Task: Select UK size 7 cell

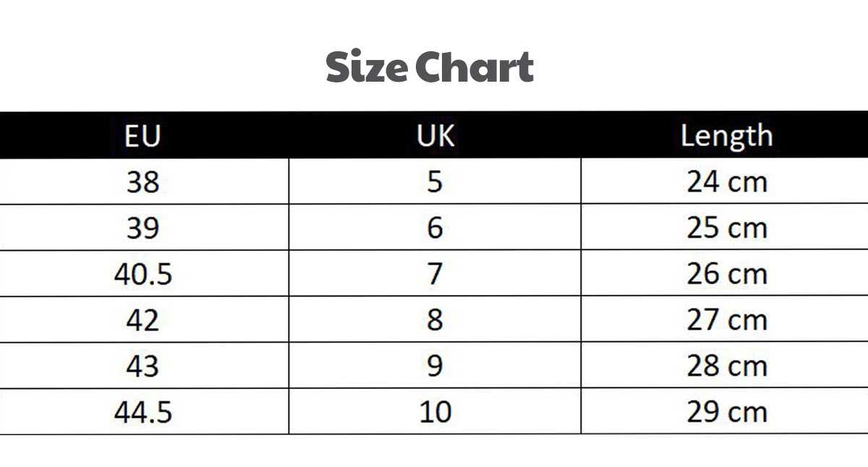Action: point(435,274)
